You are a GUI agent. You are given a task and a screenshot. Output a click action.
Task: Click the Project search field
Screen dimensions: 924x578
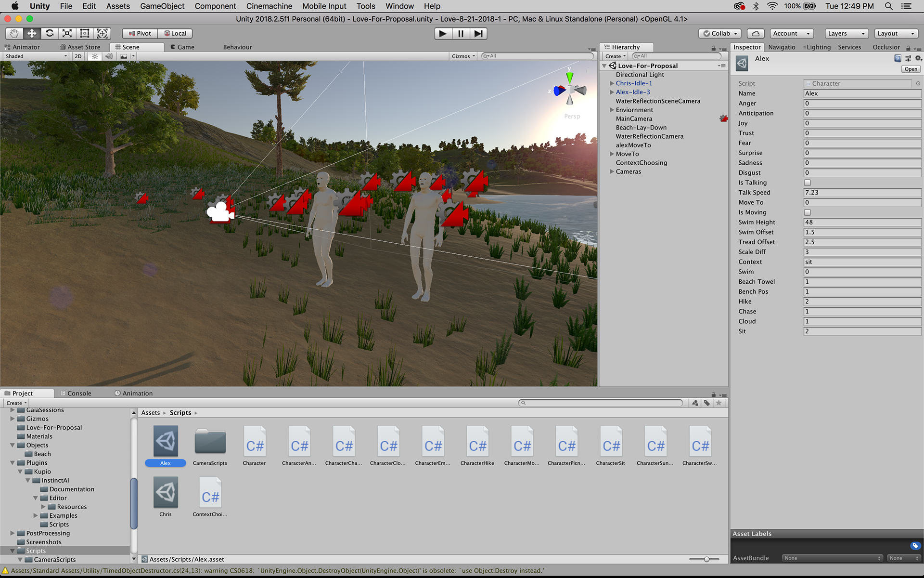[601, 403]
